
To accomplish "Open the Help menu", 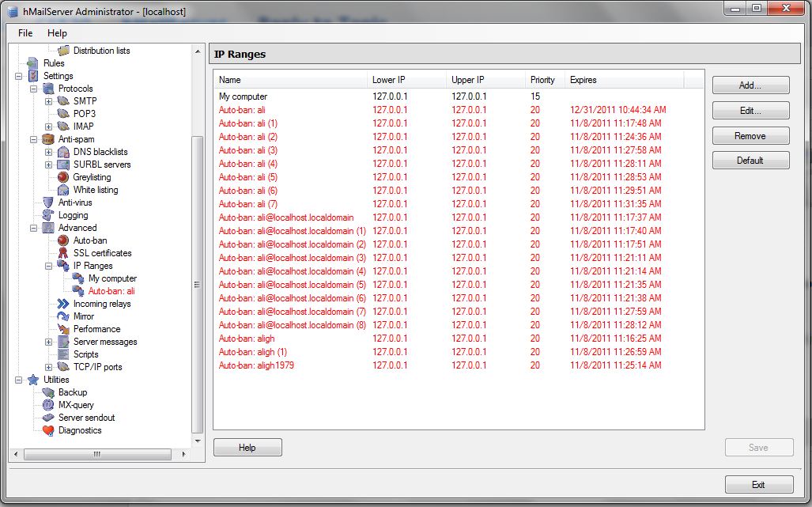I will point(57,33).
